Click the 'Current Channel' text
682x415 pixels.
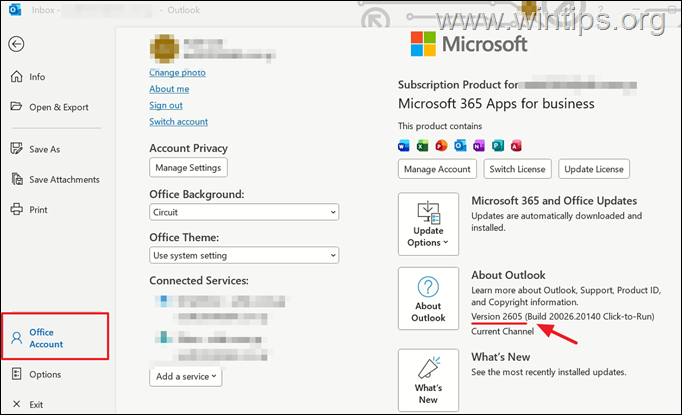pyautogui.click(x=502, y=331)
